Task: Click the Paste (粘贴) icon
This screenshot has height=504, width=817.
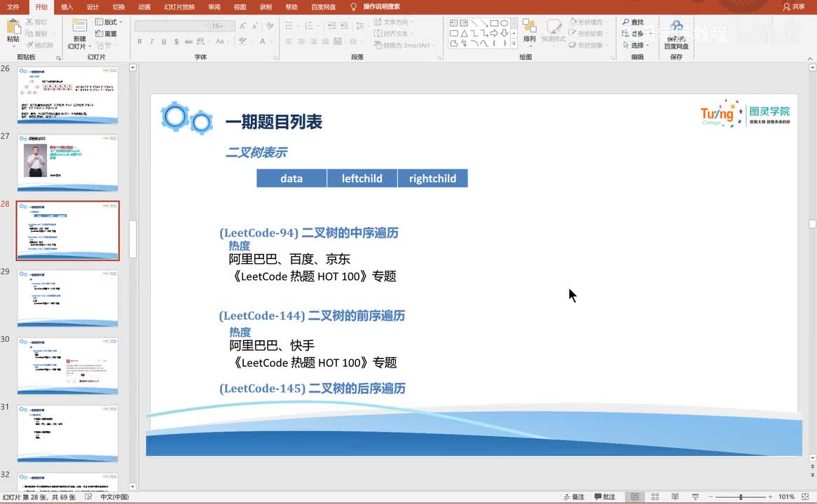Action: pyautogui.click(x=13, y=27)
